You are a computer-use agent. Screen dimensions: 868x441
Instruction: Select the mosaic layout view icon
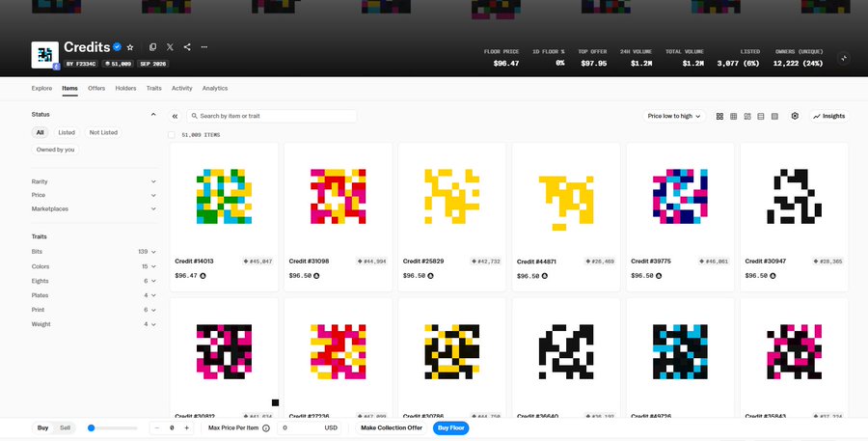tap(747, 117)
